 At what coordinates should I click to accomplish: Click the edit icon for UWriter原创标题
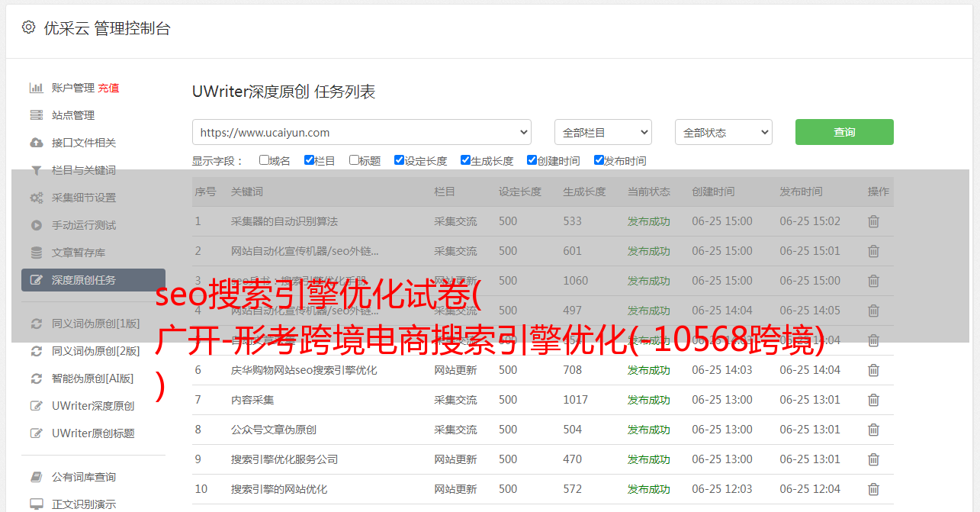[36, 433]
